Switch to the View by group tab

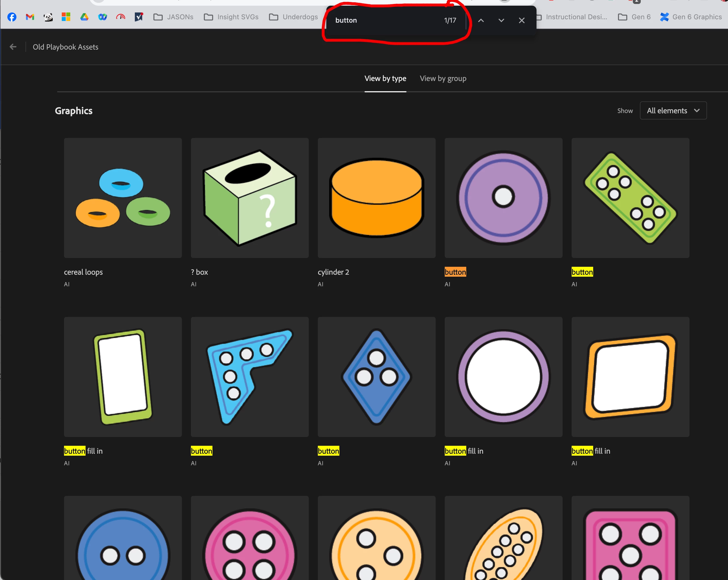pyautogui.click(x=443, y=79)
